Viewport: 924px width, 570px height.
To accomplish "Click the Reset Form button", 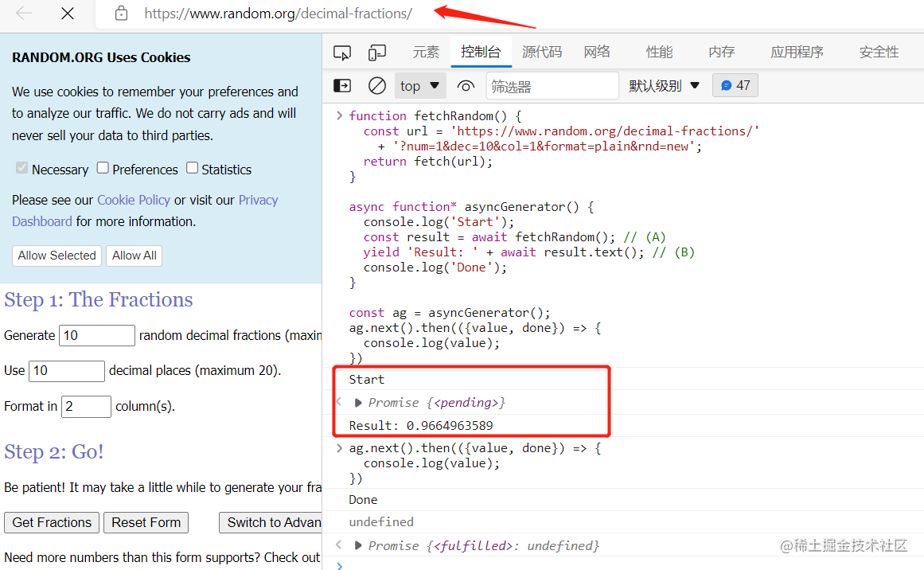I will pyautogui.click(x=146, y=523).
